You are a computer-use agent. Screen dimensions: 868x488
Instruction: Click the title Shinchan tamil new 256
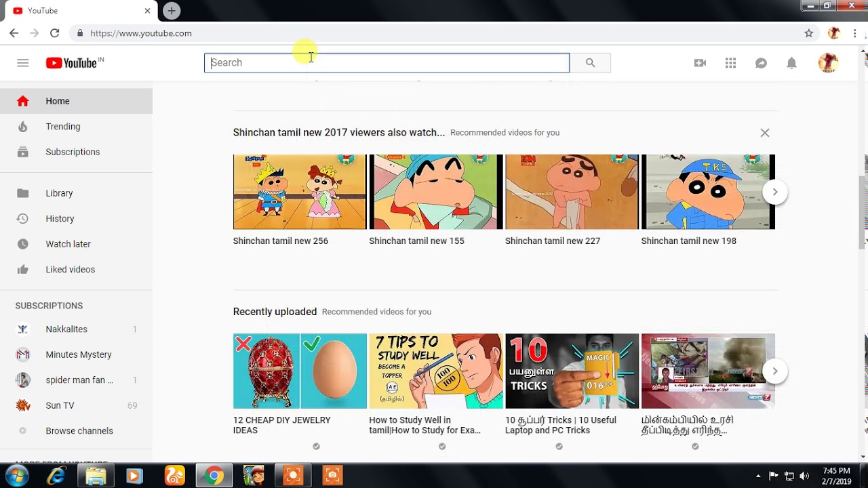point(281,241)
